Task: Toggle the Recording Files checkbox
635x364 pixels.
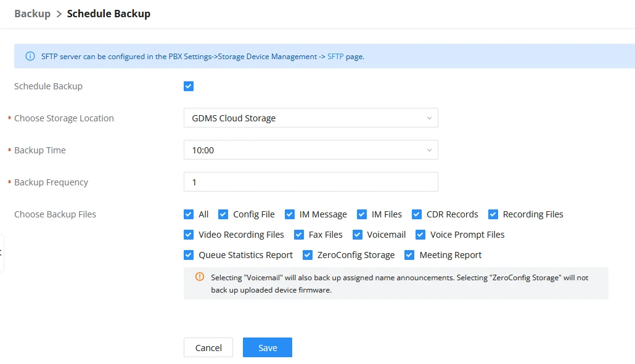Action: [493, 214]
